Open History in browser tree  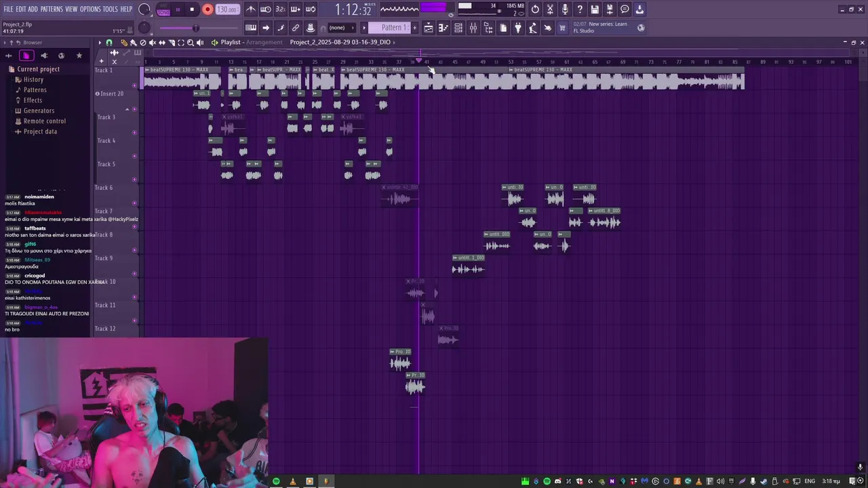33,79
